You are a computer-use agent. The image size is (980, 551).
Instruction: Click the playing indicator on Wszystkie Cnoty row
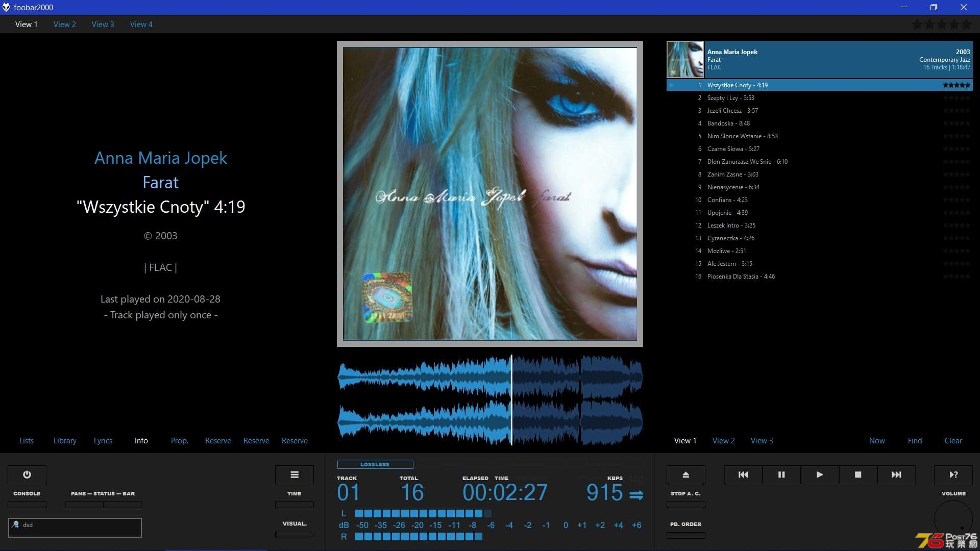tap(672, 85)
